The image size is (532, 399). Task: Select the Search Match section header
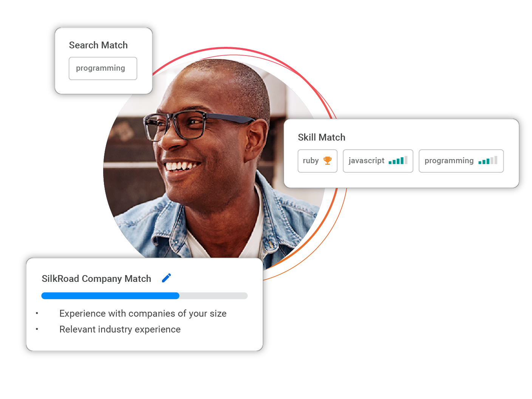click(x=98, y=45)
